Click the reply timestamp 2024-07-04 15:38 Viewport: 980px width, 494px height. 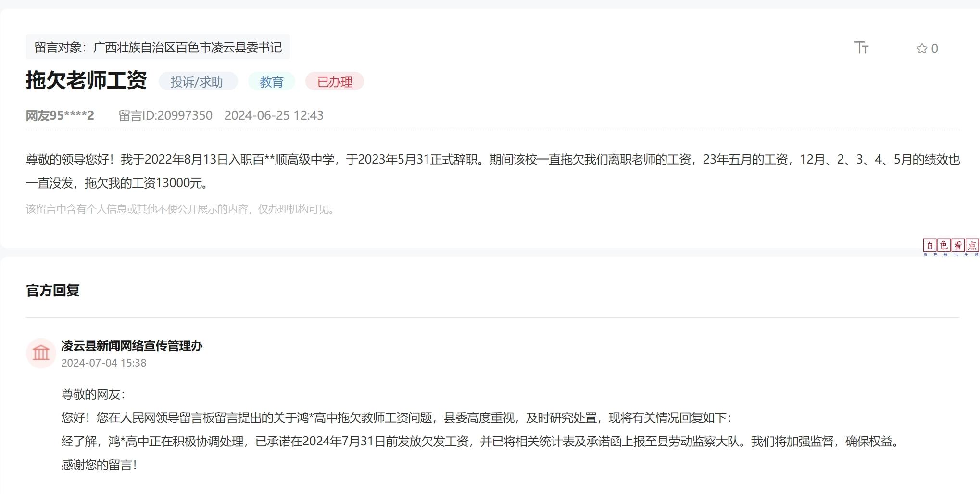pos(104,363)
